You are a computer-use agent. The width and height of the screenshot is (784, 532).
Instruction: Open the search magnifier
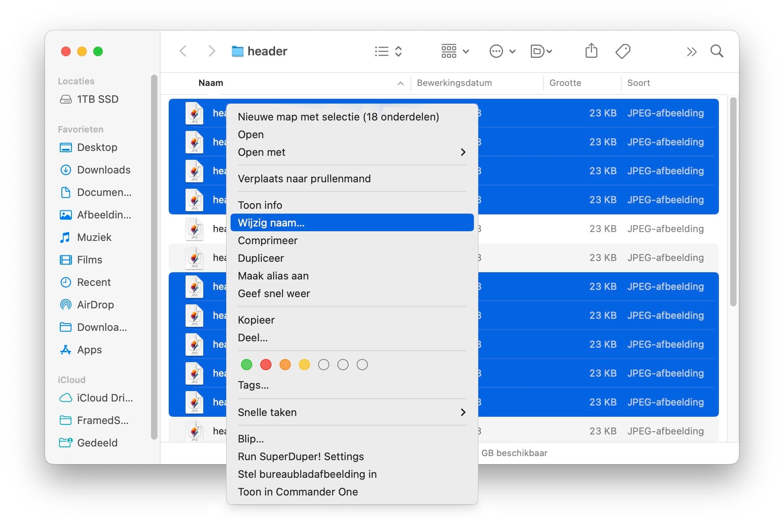tap(717, 51)
